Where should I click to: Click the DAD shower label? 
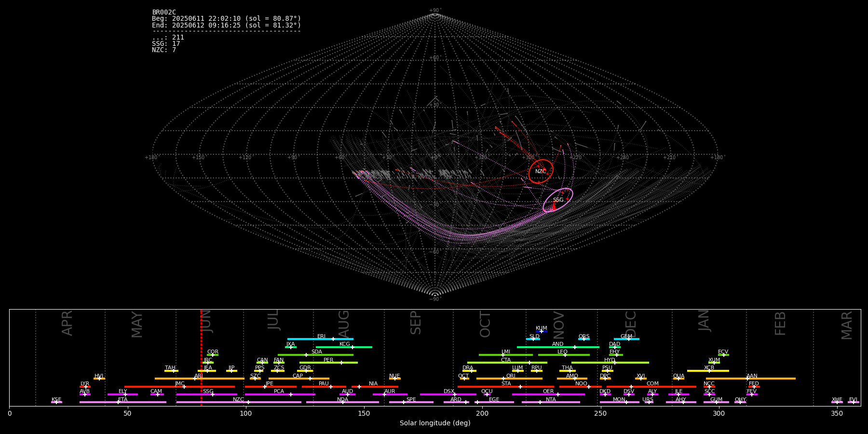click(615, 344)
